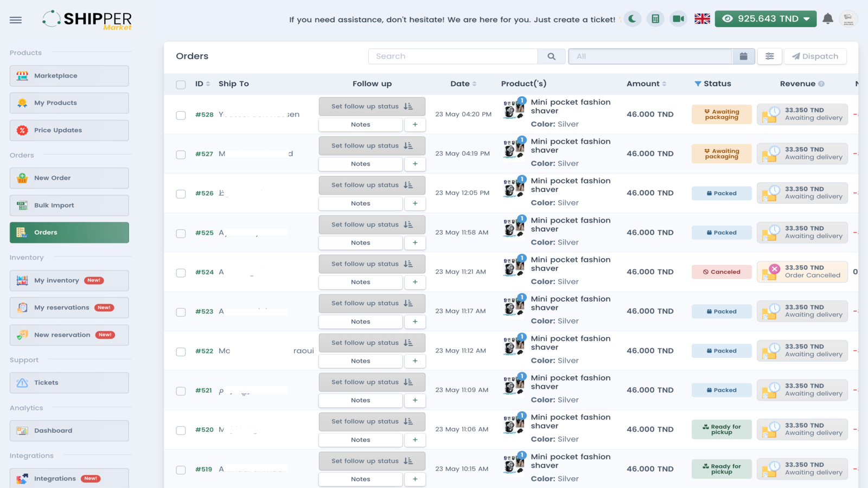Open Set follow up status for #519
Screen dimensions: 868x488
click(x=372, y=461)
